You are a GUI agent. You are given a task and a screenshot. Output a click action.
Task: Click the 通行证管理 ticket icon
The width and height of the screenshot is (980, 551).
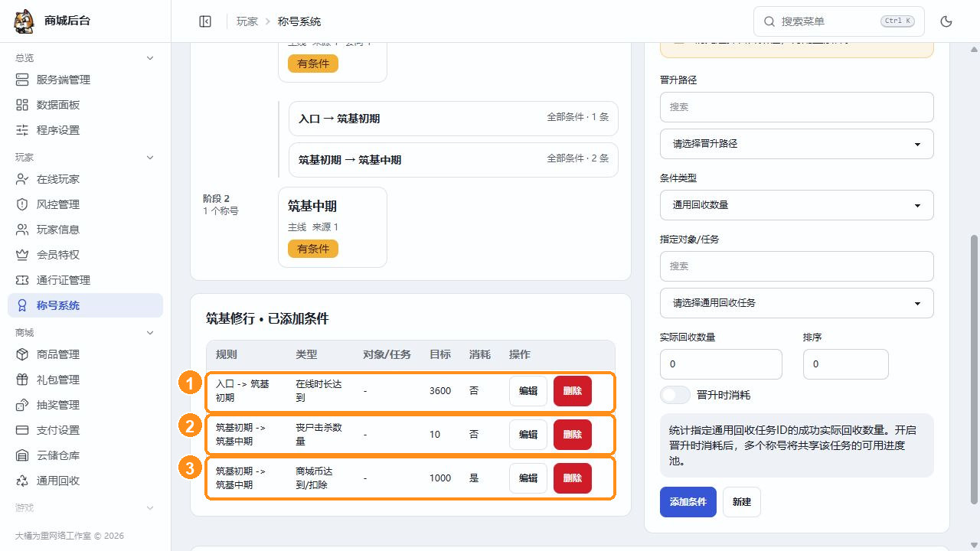pyautogui.click(x=22, y=280)
